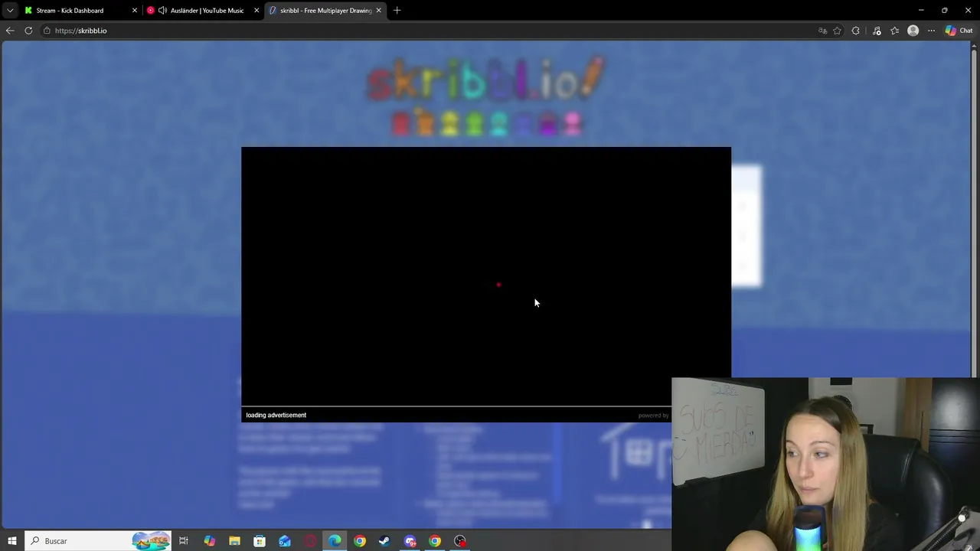Mute the YouTube Music tab audio
Image resolution: width=980 pixels, height=551 pixels.
pyautogui.click(x=162, y=11)
